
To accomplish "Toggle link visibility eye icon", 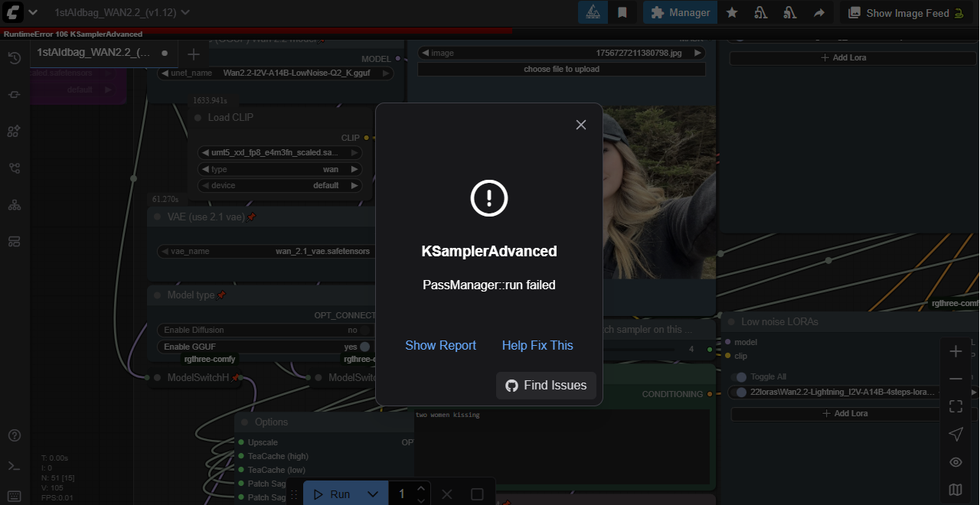I will (x=955, y=462).
